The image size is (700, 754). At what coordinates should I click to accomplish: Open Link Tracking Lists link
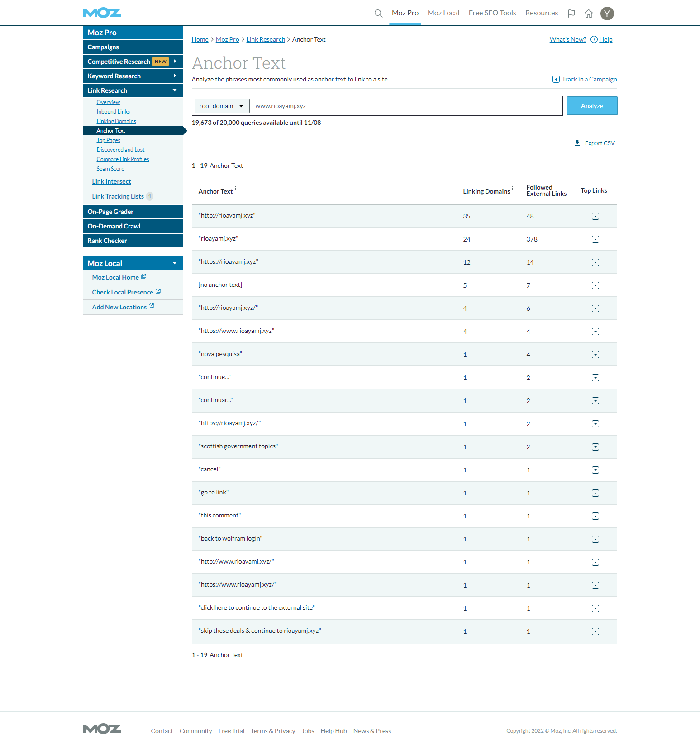pos(118,196)
